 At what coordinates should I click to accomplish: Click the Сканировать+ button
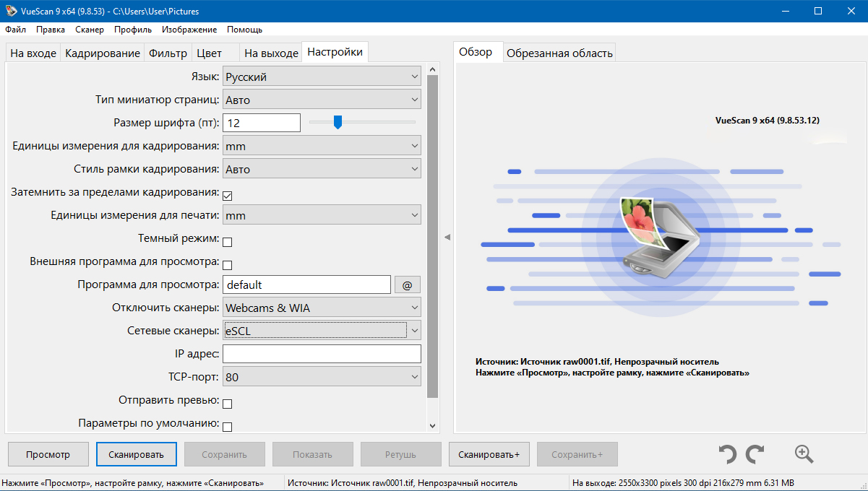(489, 454)
